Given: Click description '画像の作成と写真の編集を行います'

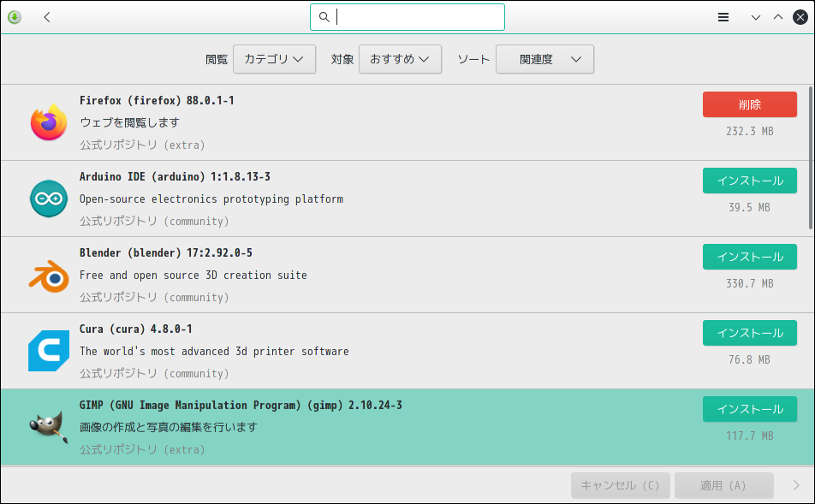Looking at the screenshot, I should pos(169,427).
